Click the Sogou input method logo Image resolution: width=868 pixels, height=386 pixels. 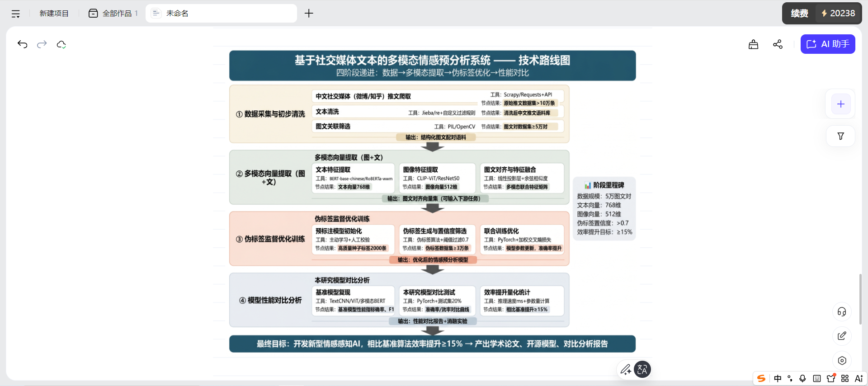(x=761, y=379)
